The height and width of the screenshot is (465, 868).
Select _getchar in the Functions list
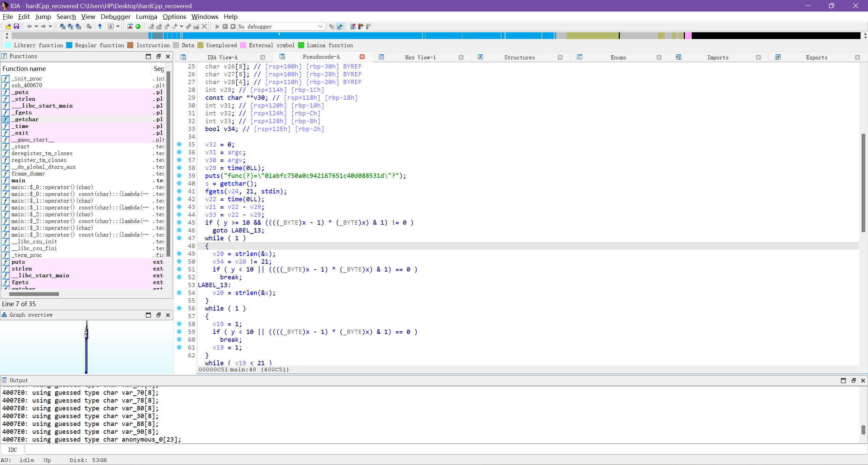pyautogui.click(x=83, y=119)
